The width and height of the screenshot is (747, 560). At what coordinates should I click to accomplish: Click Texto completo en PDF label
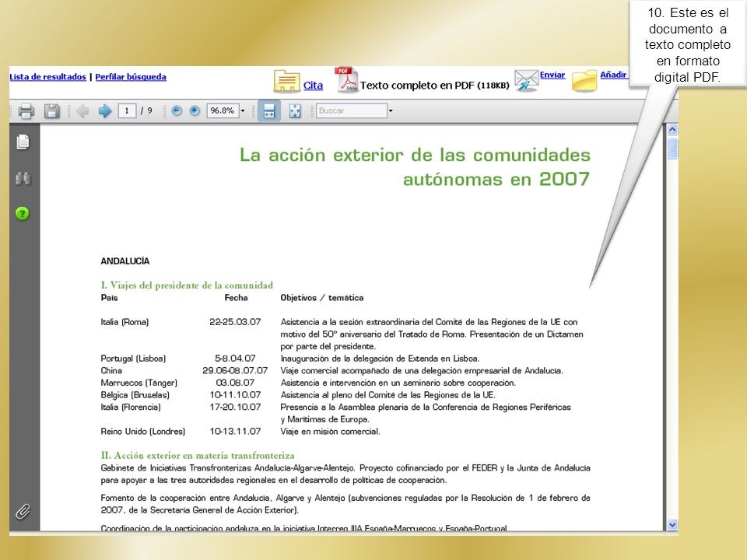coord(434,86)
